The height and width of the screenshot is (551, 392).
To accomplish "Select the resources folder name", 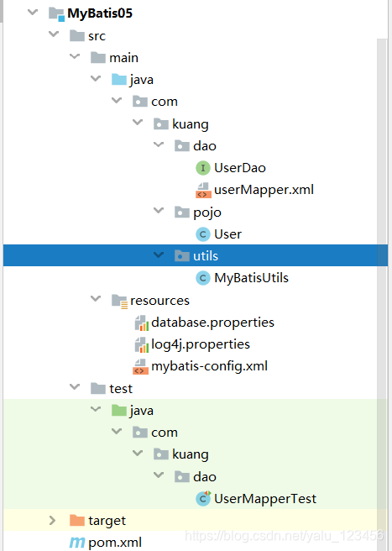I will tap(159, 301).
